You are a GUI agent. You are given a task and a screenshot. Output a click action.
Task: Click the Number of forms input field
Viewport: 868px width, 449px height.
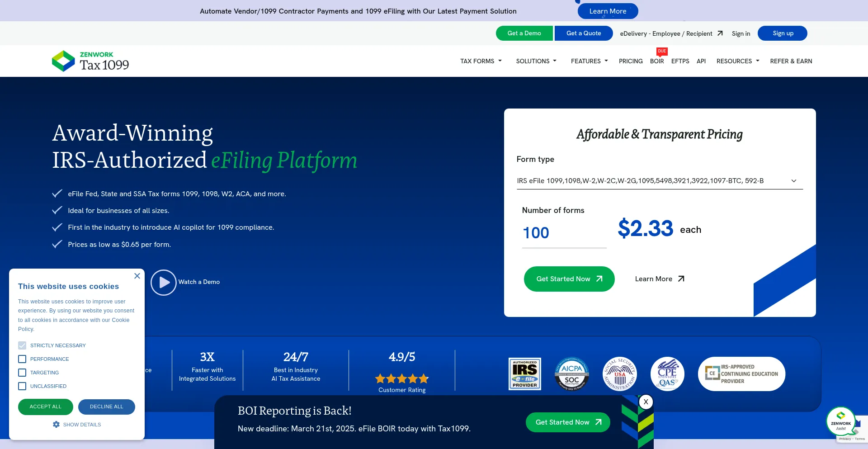564,233
